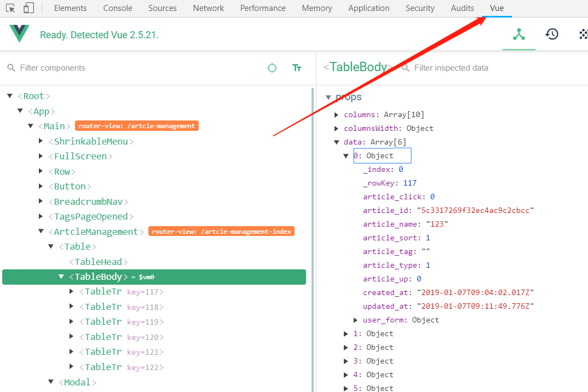
Task: Open the Network tab
Action: 209,8
